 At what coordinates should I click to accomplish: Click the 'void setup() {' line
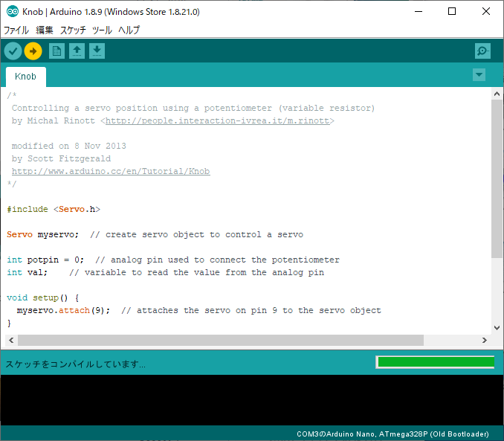[x=43, y=298]
